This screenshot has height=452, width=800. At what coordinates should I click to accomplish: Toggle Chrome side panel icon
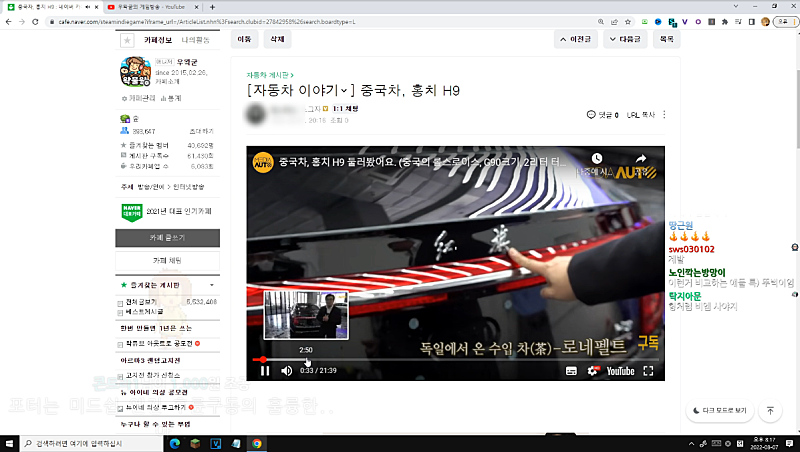[x=752, y=22]
